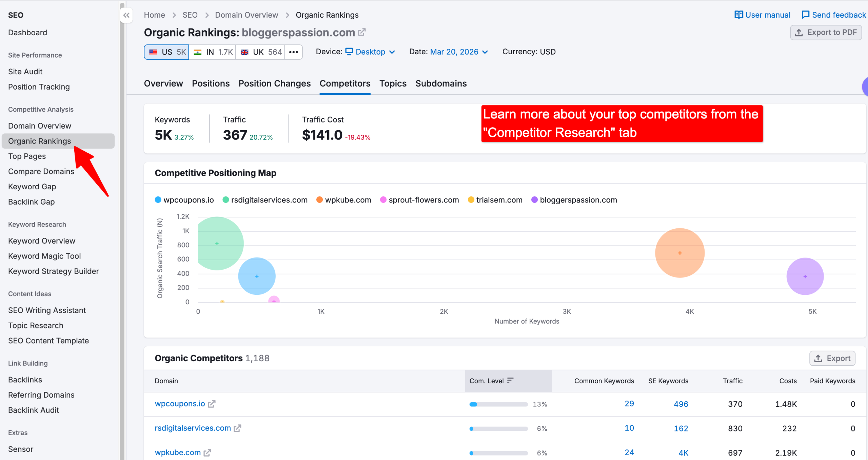This screenshot has width=868, height=460.
Task: Click the Desktop device monitor icon
Action: 350,52
